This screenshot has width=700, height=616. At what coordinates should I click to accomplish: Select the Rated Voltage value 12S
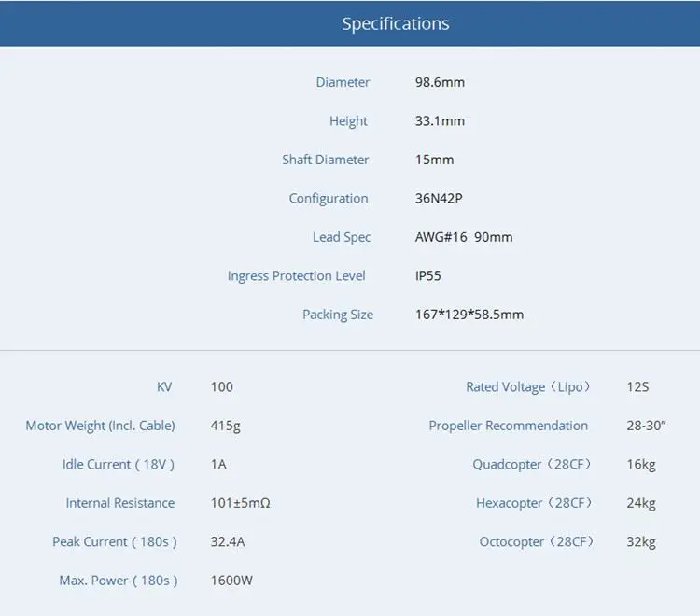pos(638,386)
